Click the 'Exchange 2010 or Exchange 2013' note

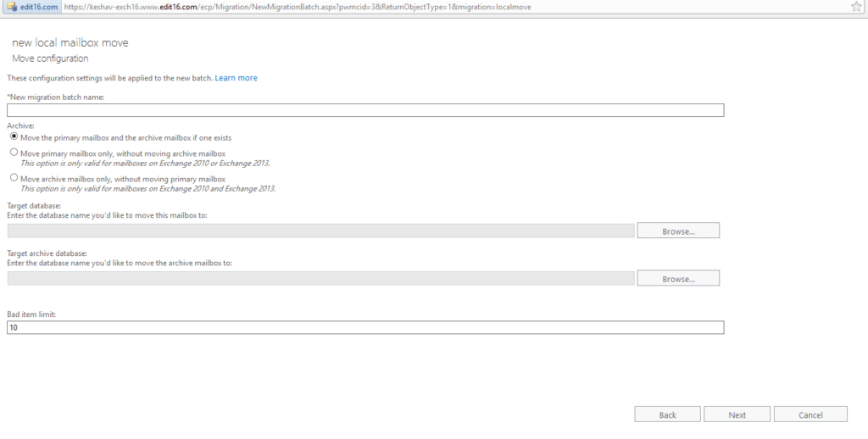point(145,164)
